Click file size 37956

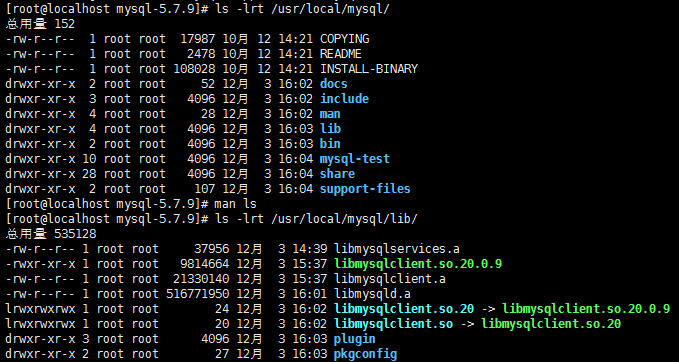211,249
